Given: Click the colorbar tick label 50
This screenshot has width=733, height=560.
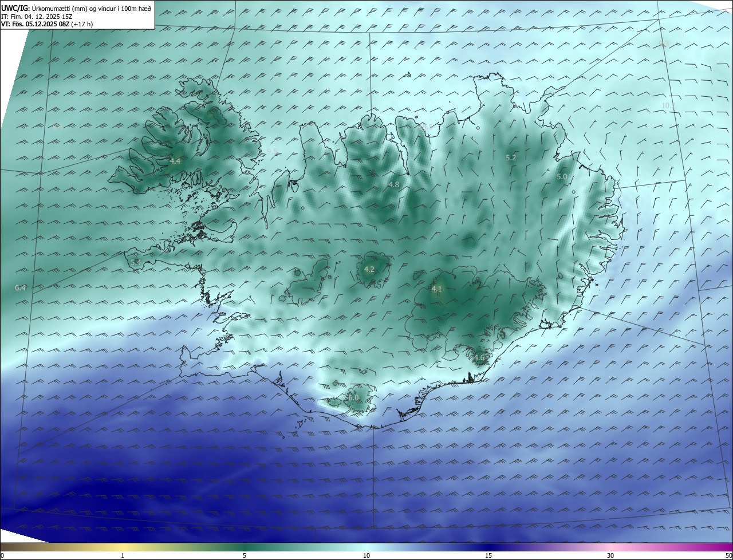Looking at the screenshot, I should click(728, 555).
